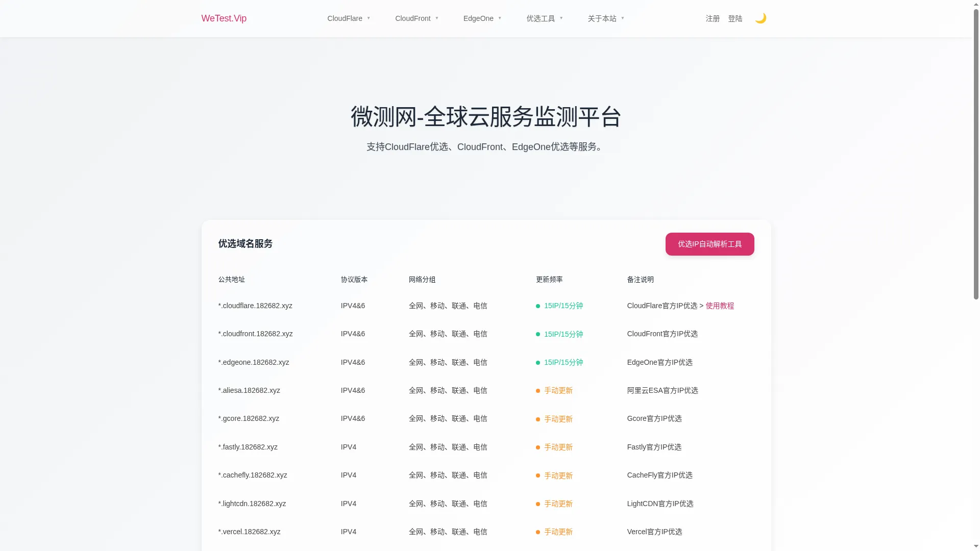This screenshot has height=551, width=980.
Task: Click 手动更新 in the vercel row
Action: (x=558, y=532)
